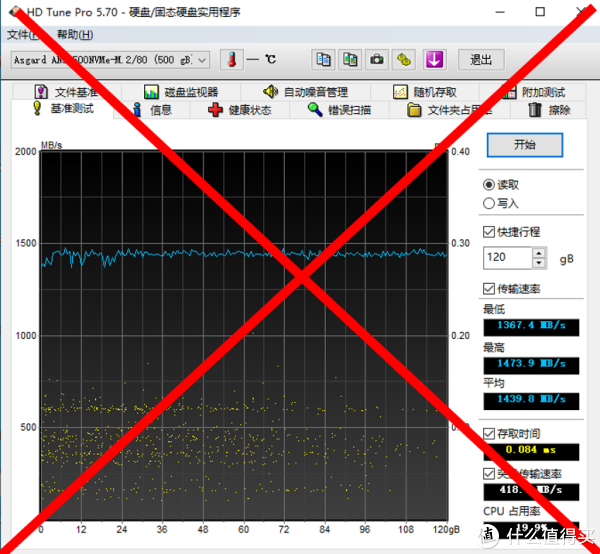
Task: Click the 1367.4 MB/s minimum value
Action: click(531, 327)
